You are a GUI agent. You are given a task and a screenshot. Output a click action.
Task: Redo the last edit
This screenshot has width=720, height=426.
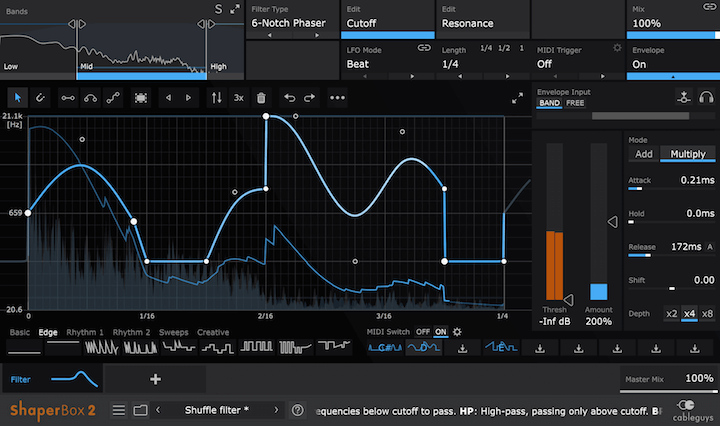pyautogui.click(x=309, y=98)
